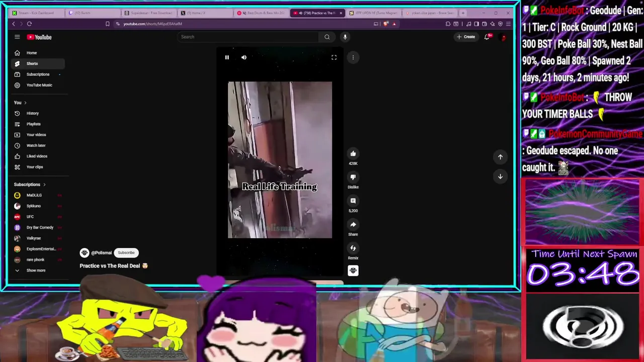Screen dimensions: 644x362
Task: Like the Short with 428K likes
Action: (353, 154)
